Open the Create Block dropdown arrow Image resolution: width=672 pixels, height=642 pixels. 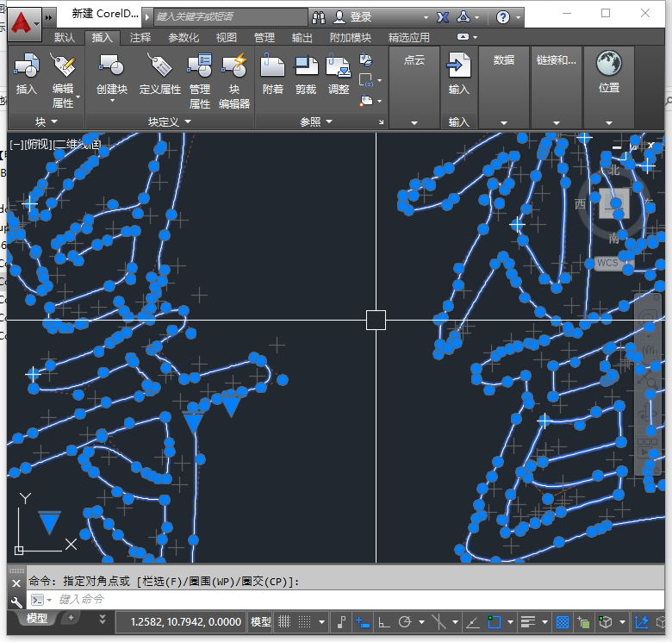tap(112, 101)
